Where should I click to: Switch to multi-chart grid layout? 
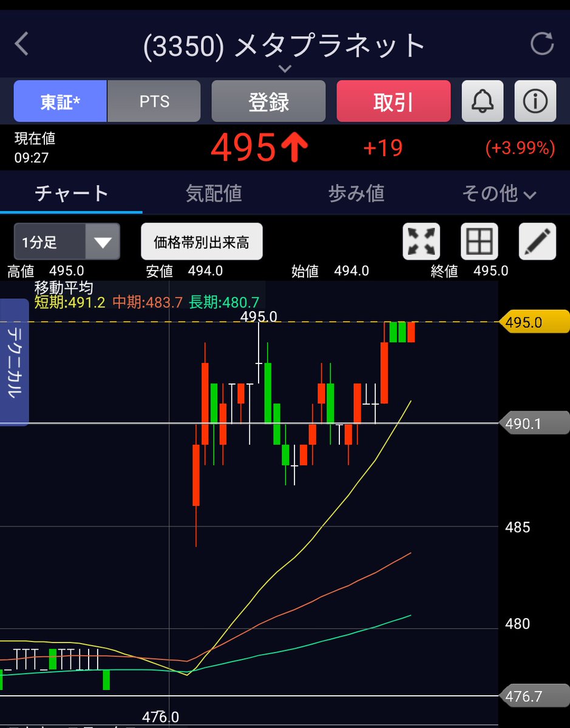pyautogui.click(x=480, y=241)
